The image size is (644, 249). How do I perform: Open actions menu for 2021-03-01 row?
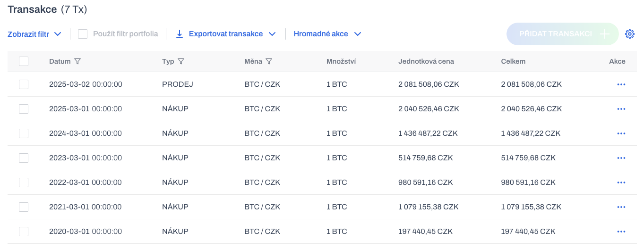(621, 207)
